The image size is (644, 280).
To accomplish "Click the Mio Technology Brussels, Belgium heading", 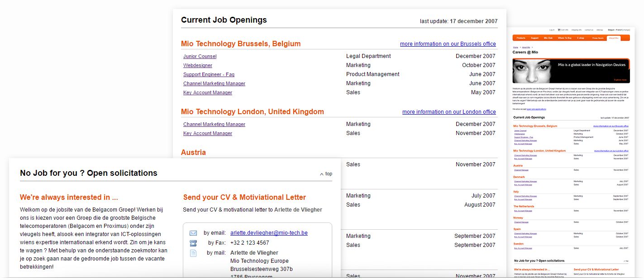I will (241, 44).
